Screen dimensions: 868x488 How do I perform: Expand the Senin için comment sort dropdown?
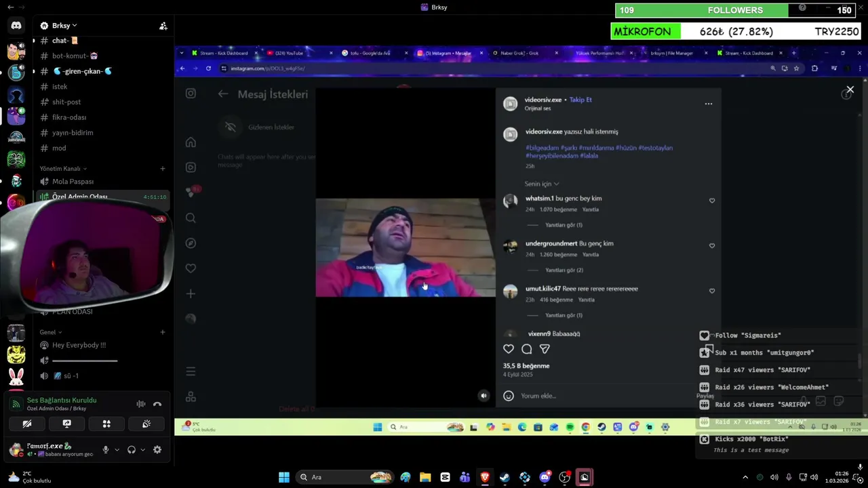click(x=542, y=184)
